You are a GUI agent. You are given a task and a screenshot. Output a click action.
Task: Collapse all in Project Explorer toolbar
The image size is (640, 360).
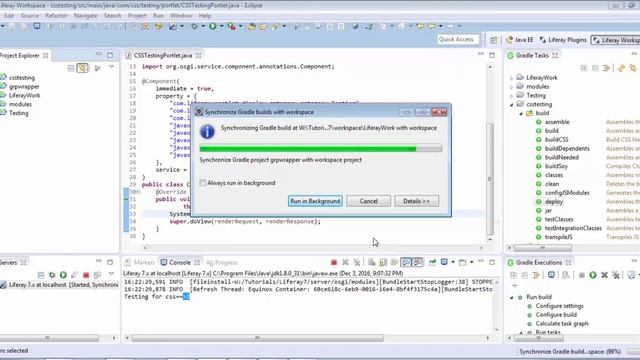tap(71, 68)
